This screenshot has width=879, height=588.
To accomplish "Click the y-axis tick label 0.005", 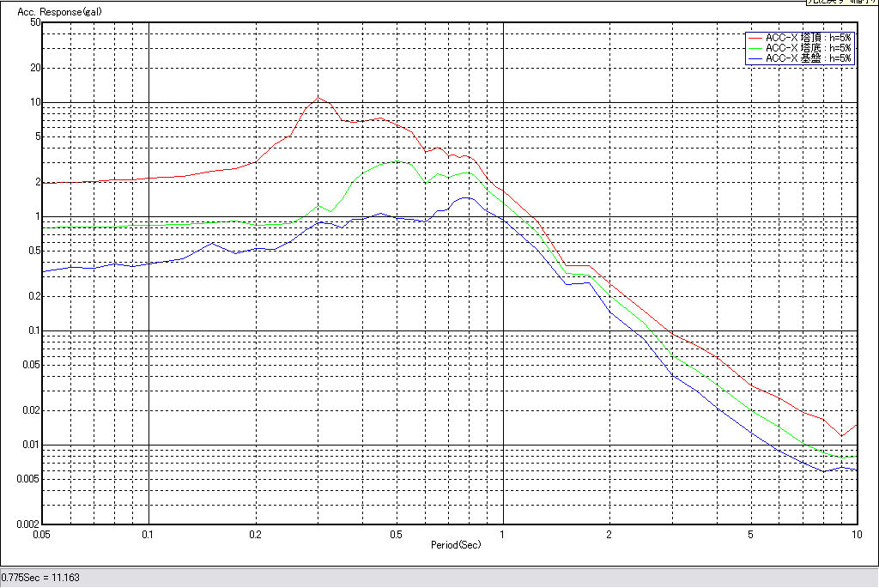I will click(x=29, y=479).
